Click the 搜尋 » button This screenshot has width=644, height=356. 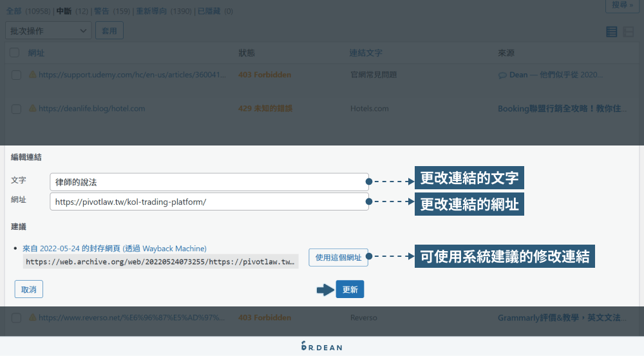click(x=622, y=5)
